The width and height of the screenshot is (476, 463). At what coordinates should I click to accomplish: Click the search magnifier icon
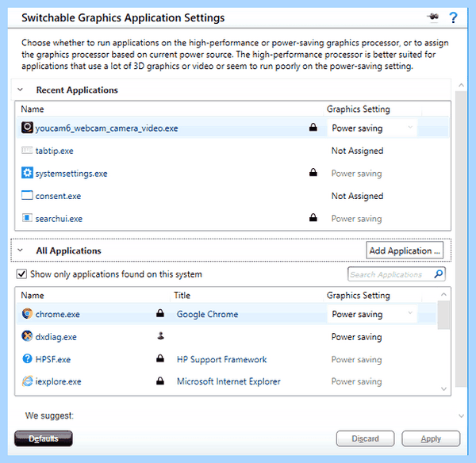click(x=439, y=274)
